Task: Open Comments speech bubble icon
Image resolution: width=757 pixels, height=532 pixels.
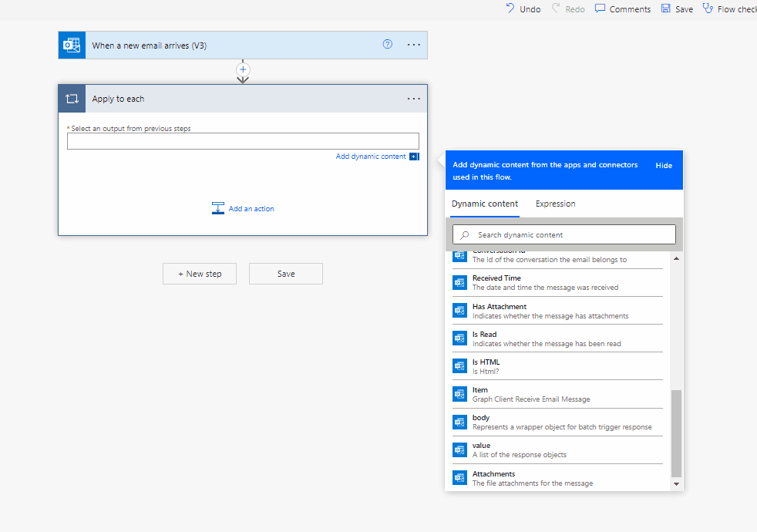Action: click(600, 8)
